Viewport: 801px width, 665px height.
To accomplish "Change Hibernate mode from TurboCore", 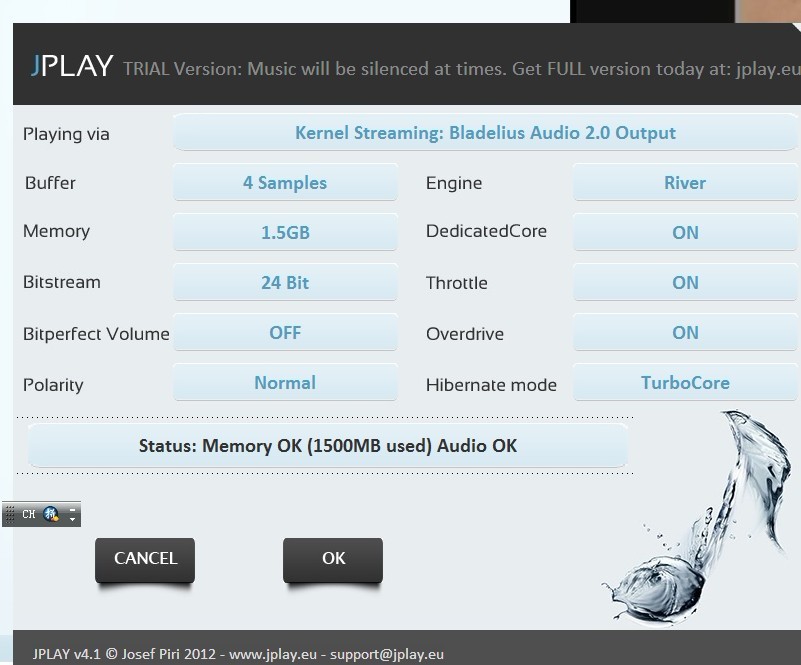I will pyautogui.click(x=685, y=383).
